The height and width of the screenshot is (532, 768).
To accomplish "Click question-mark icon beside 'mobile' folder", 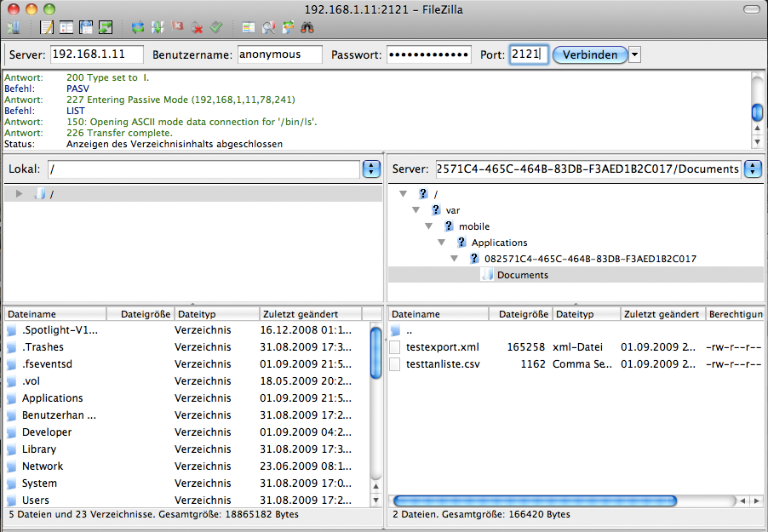I will click(448, 226).
